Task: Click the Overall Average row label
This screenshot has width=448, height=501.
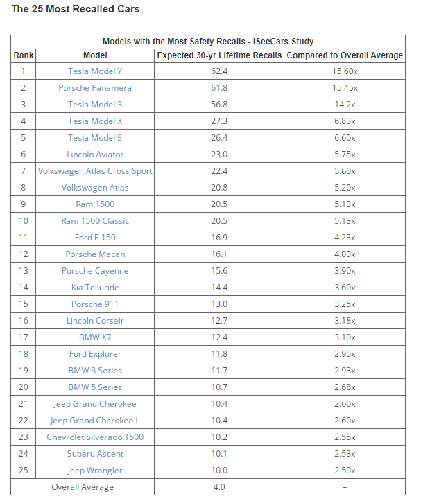Action: point(83,487)
